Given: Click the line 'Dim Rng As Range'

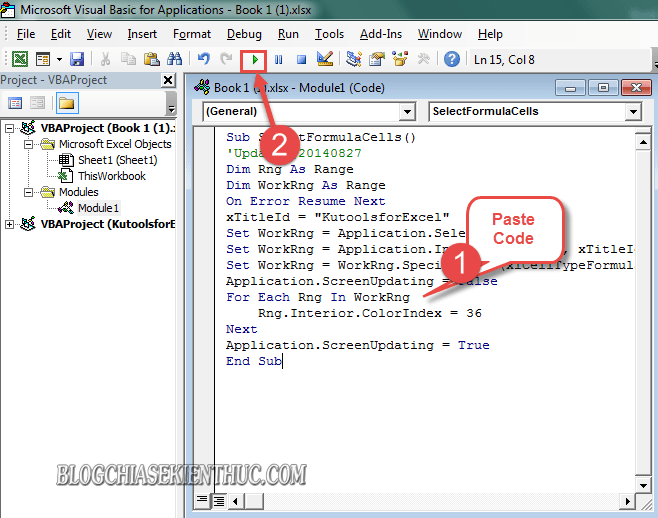Looking at the screenshot, I should [290, 169].
